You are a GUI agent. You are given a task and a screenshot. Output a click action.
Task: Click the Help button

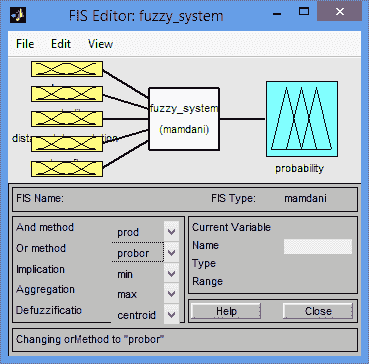[x=226, y=311]
